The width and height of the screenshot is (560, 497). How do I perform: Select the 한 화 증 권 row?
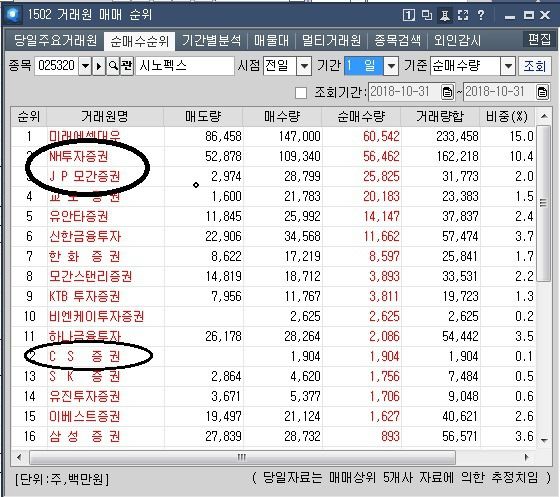click(x=273, y=256)
